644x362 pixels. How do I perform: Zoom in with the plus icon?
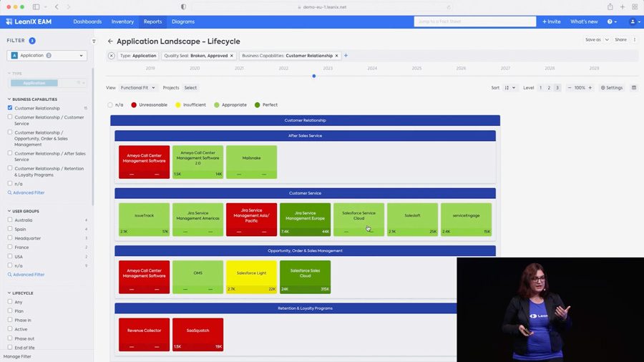click(x=590, y=88)
